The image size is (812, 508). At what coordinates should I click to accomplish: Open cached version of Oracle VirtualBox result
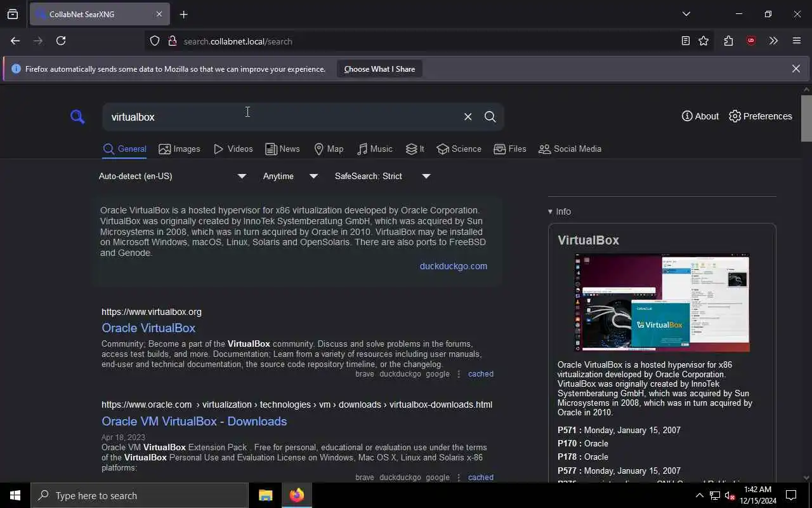tap(481, 374)
